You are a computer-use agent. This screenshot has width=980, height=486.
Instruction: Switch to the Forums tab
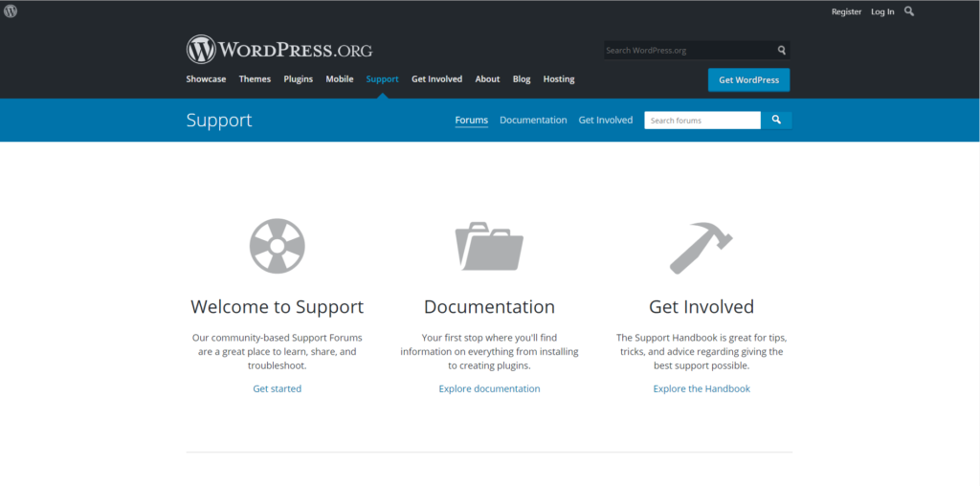(471, 120)
